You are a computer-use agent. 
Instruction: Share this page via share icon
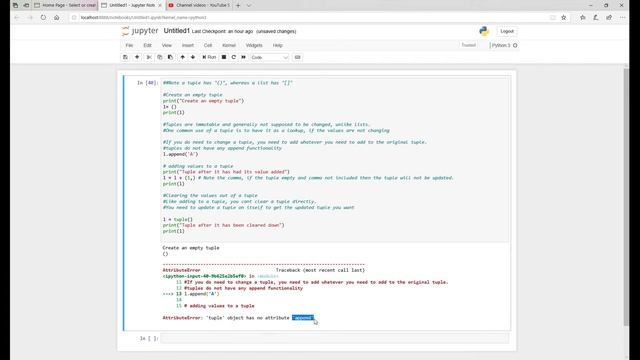coord(609,18)
